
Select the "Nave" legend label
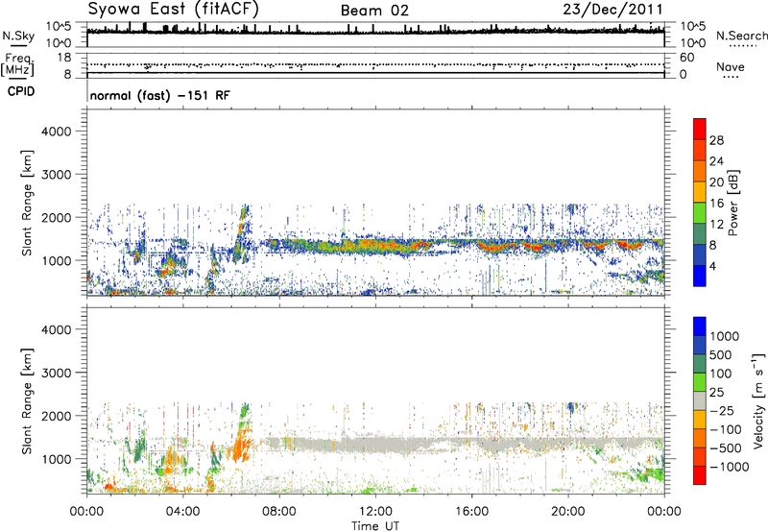click(x=730, y=66)
